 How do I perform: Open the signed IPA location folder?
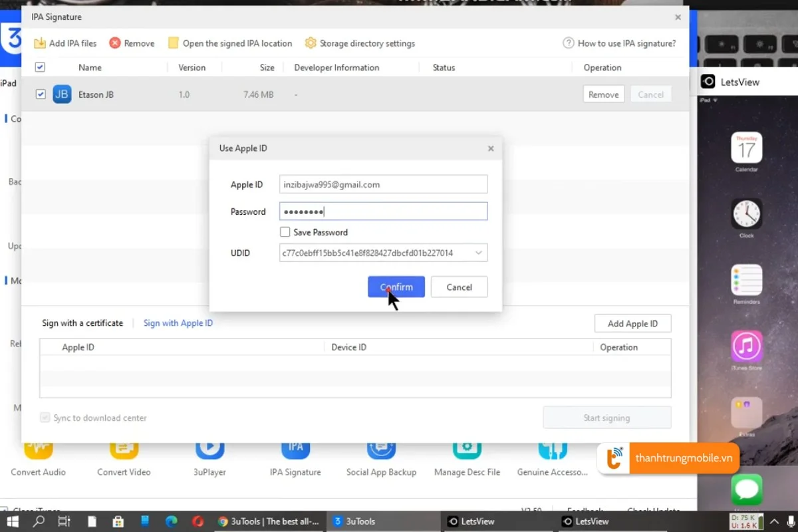pos(174,43)
